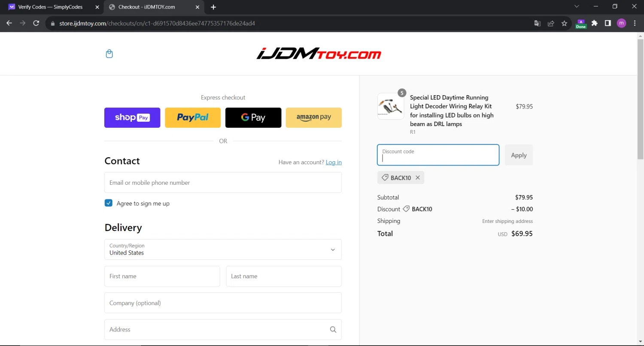Click the 'Enter shipping address' text

507,221
